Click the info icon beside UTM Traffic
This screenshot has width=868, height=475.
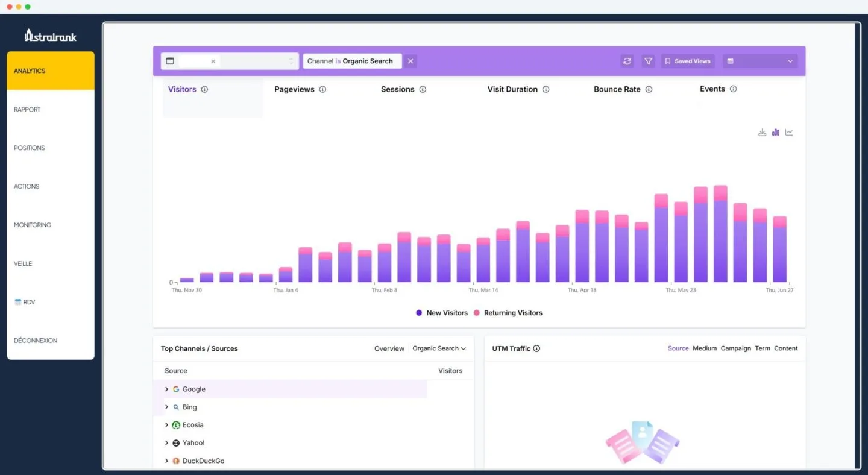point(536,348)
